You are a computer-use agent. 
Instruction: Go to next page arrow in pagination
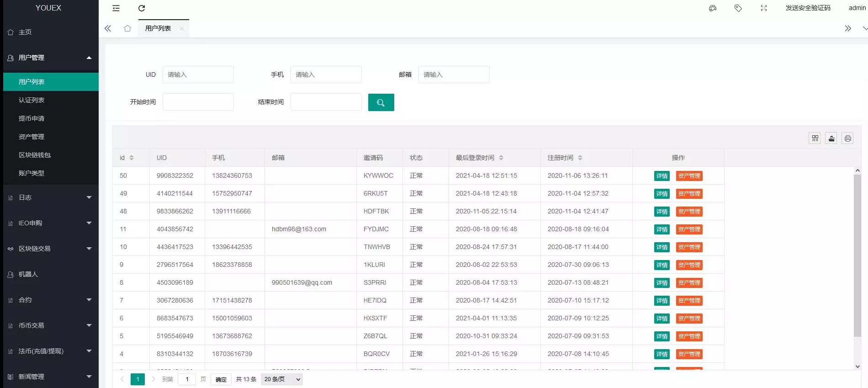pyautogui.click(x=153, y=379)
